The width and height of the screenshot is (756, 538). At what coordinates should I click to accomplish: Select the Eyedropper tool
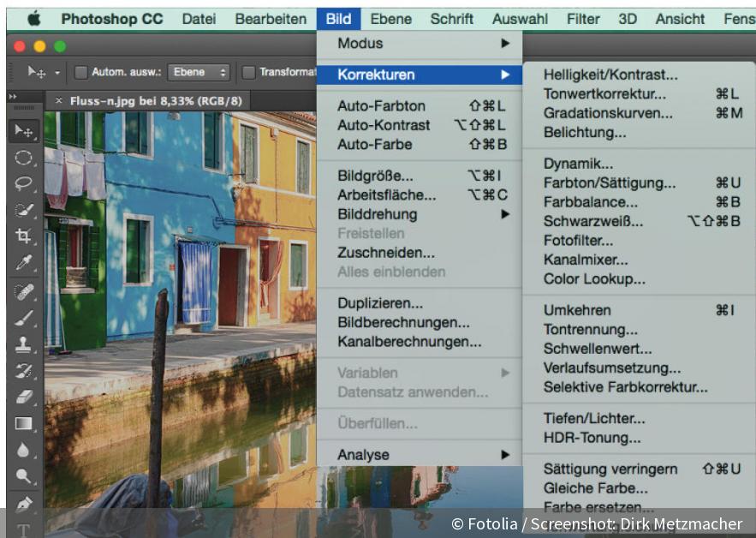[23, 262]
